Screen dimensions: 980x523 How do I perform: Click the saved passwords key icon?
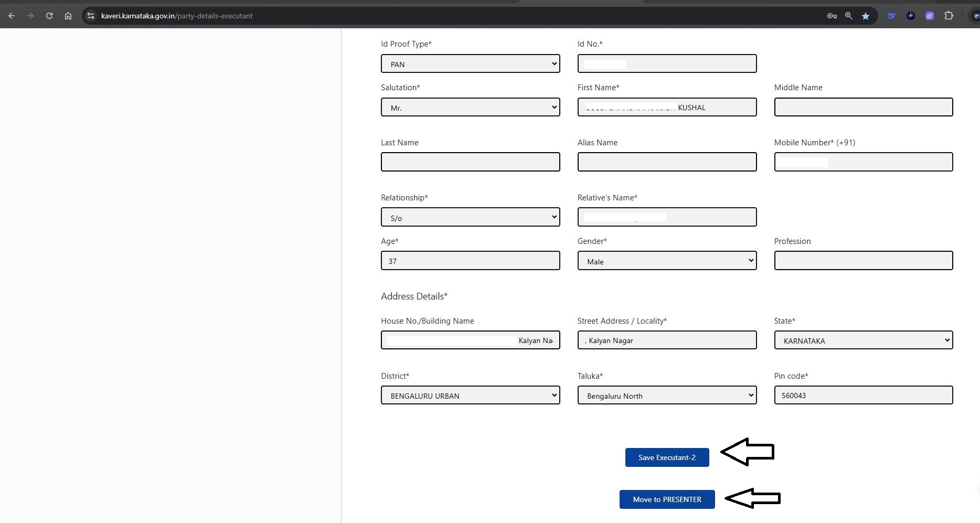click(832, 16)
